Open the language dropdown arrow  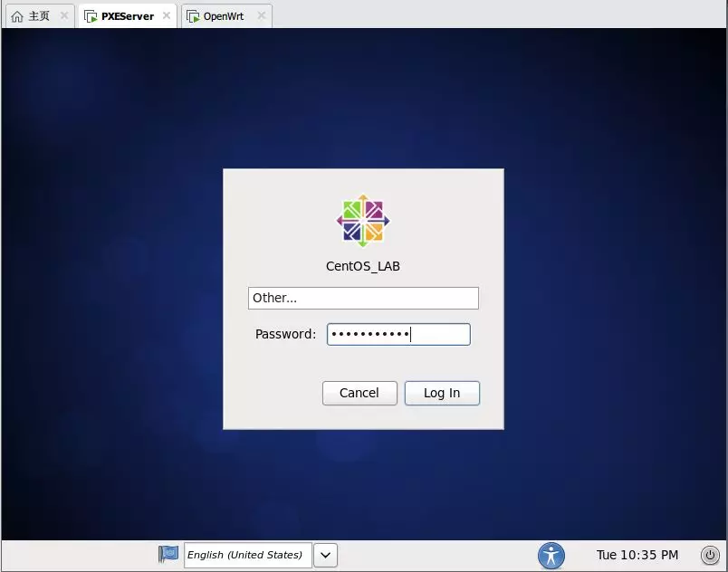[325, 555]
